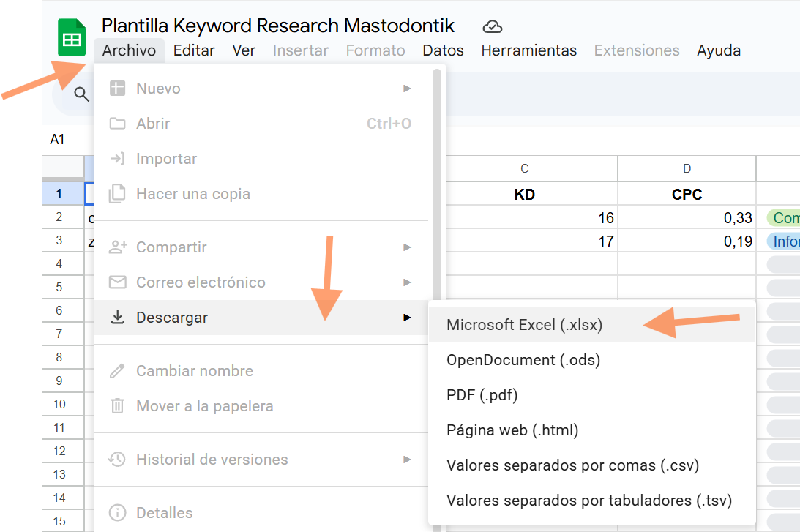Click the A1 name box
The height and width of the screenshot is (532, 800).
click(x=58, y=139)
